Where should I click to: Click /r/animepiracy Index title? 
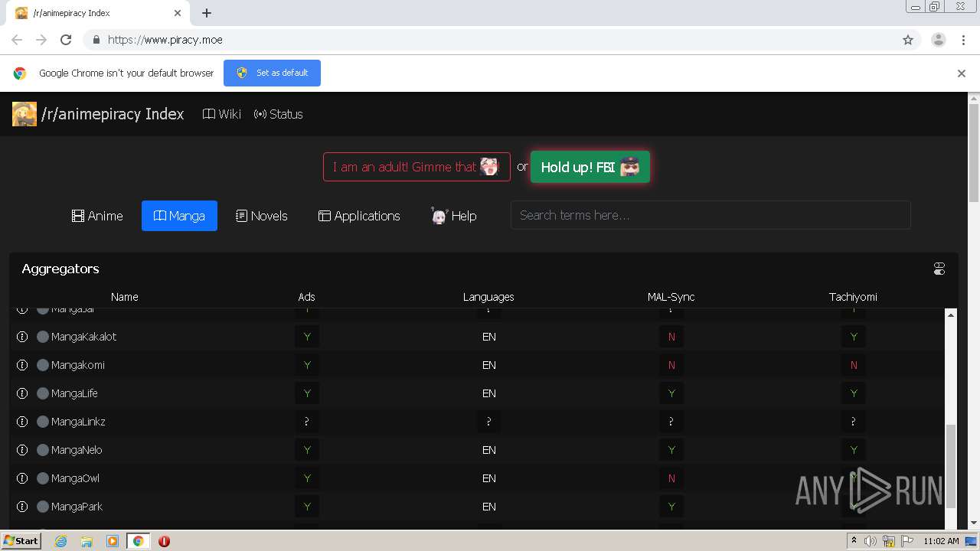click(x=113, y=114)
